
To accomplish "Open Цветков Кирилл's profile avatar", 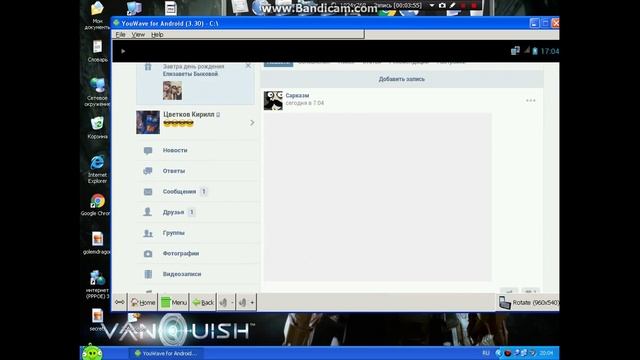I will click(x=148, y=122).
